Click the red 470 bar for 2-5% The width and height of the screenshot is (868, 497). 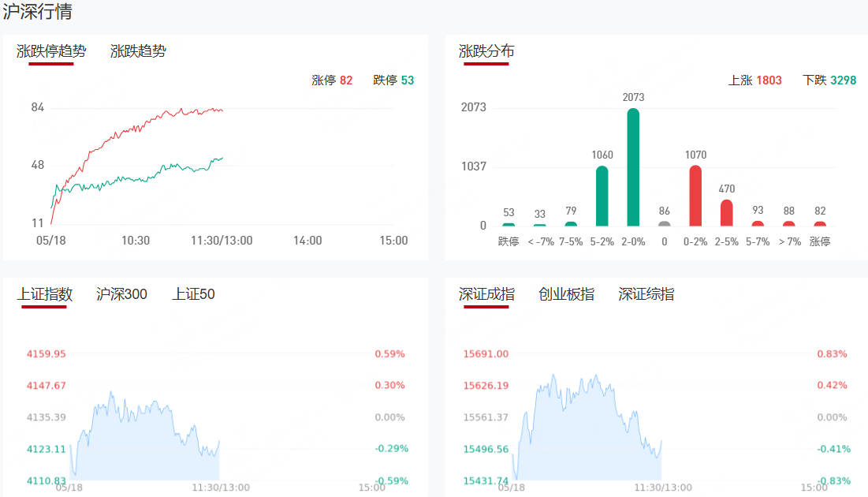coord(726,213)
